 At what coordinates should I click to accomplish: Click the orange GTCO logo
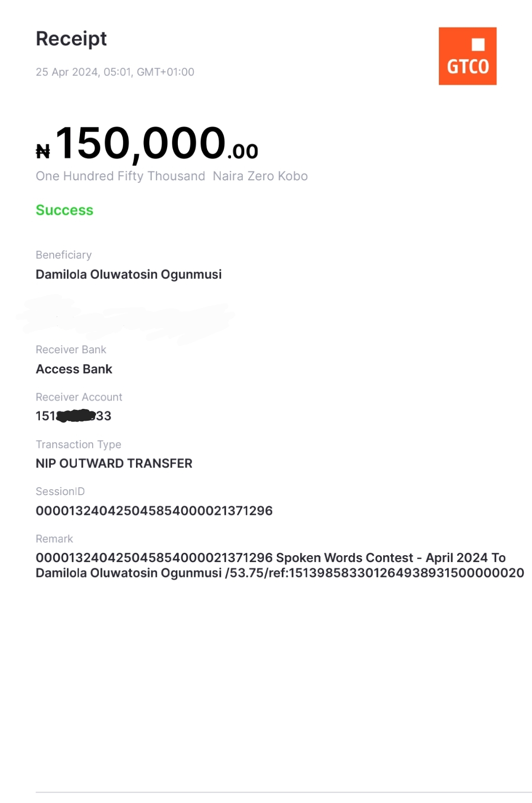467,56
